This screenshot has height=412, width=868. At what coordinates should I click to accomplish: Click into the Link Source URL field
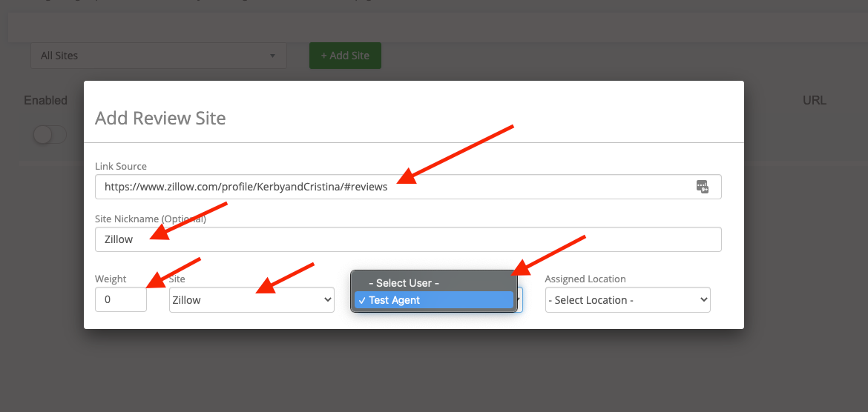(408, 187)
